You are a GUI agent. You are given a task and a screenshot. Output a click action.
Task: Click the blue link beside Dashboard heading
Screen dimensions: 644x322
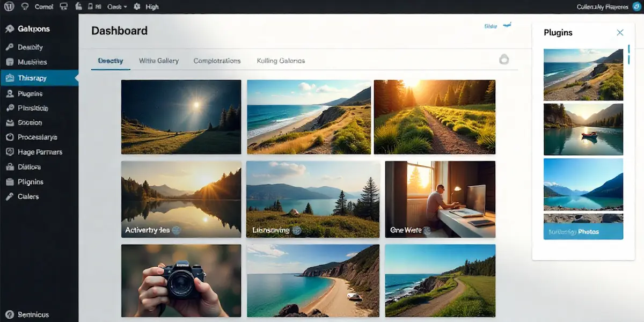click(x=491, y=26)
